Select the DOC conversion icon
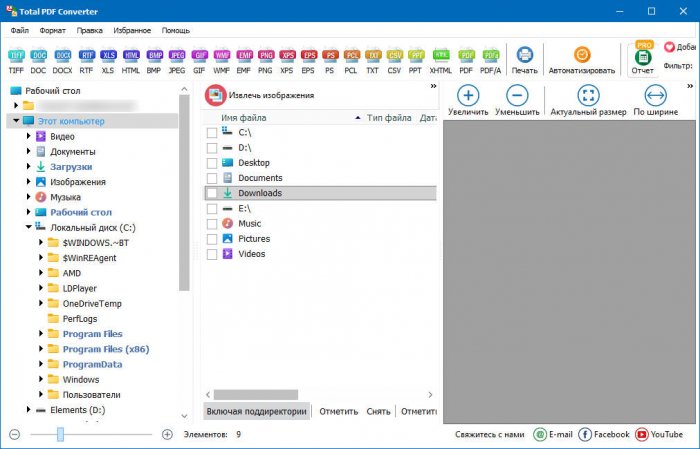Viewport: 700px width, 449px height. [38, 56]
